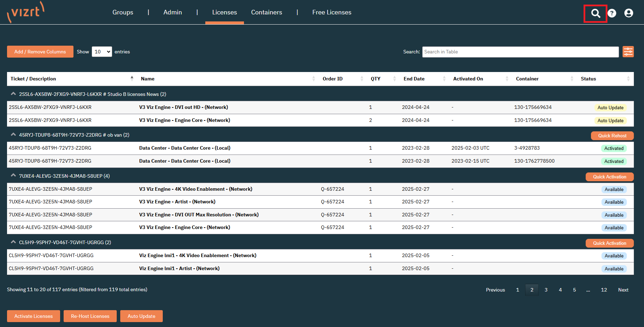Open the Admin menu

(x=173, y=12)
